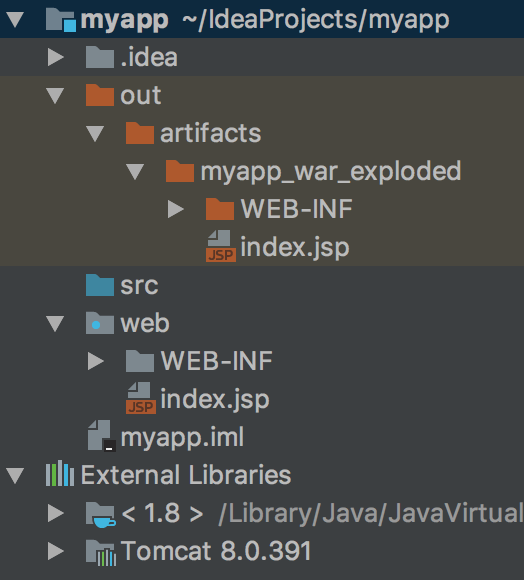Click the web resource folder icon
The image size is (524, 580).
[99, 323]
